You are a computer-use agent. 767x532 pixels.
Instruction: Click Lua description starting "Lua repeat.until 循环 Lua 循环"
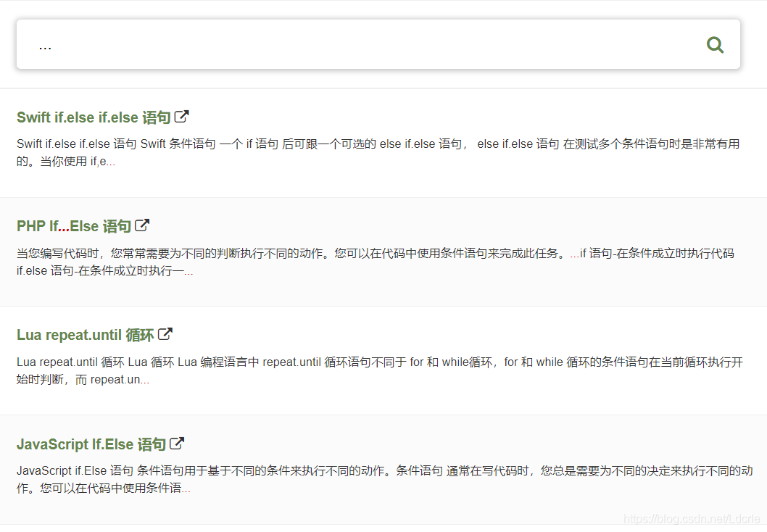380,370
